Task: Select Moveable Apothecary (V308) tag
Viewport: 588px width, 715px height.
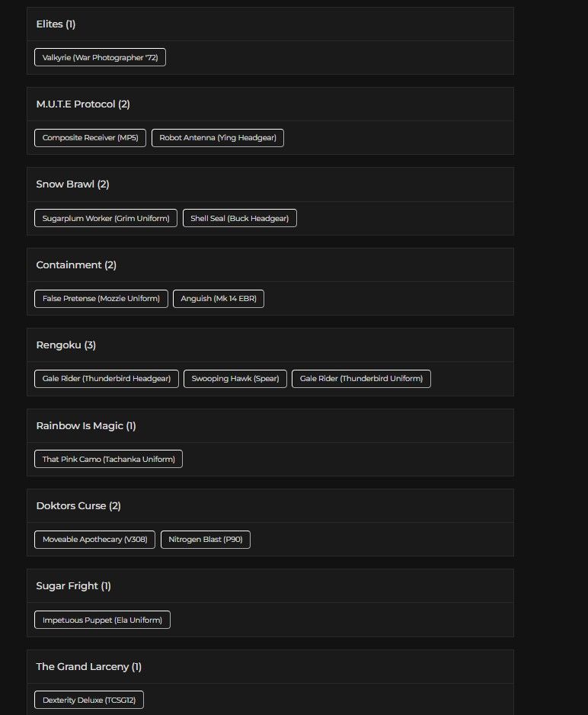Action: pyautogui.click(x=94, y=540)
